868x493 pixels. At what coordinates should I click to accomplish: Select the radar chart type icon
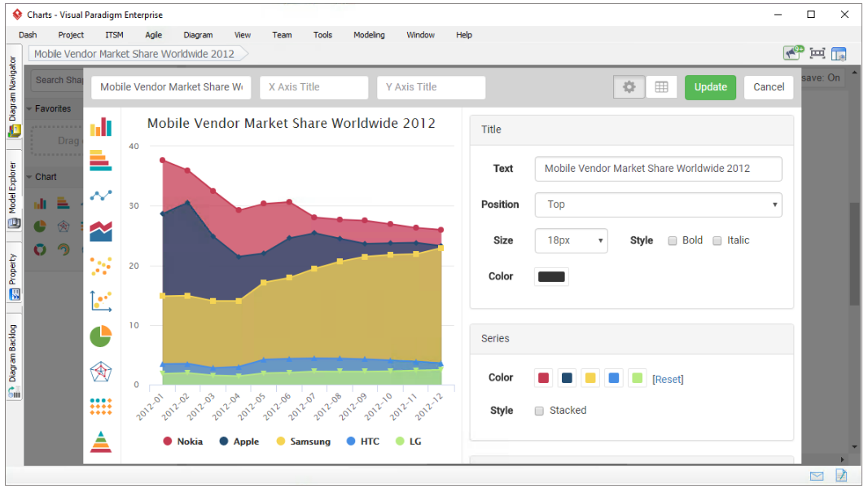[101, 372]
